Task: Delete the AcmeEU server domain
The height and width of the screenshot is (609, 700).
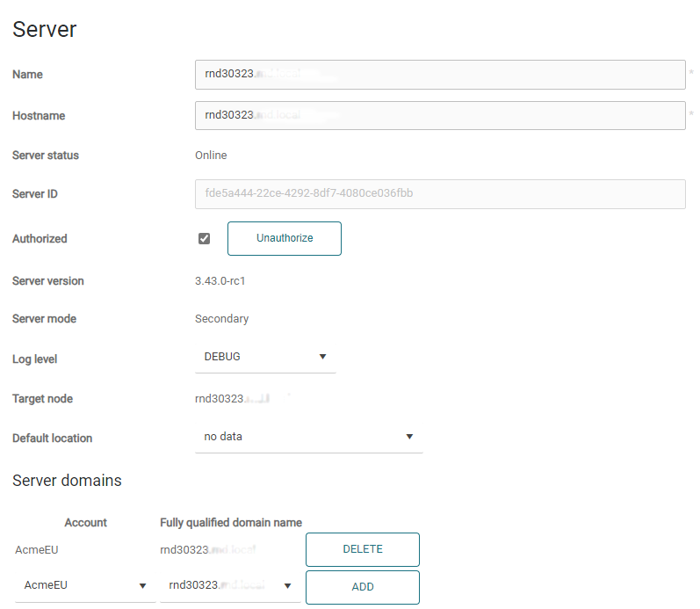Action: tap(362, 549)
